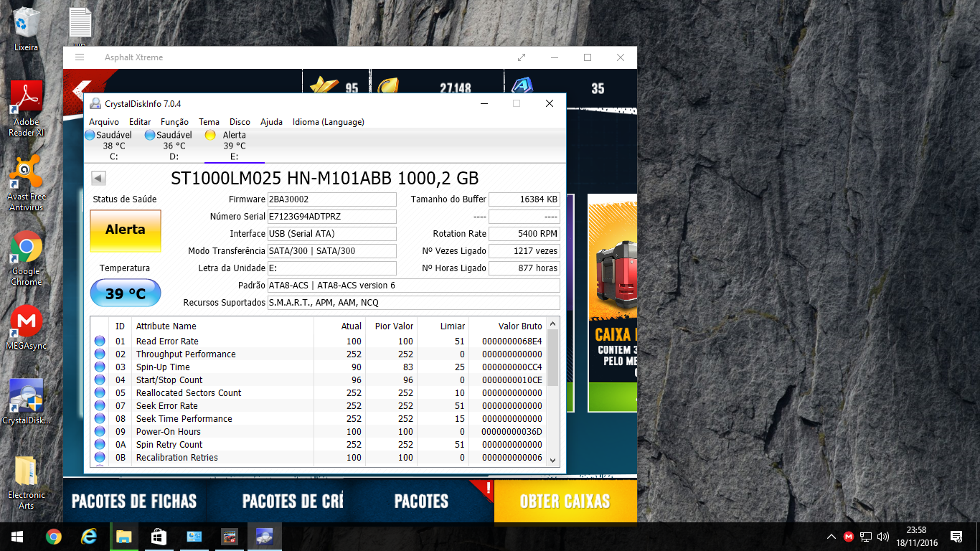Image resolution: width=980 pixels, height=551 pixels.
Task: Click scrollbar down arrow in attribute list
Action: pos(552,460)
